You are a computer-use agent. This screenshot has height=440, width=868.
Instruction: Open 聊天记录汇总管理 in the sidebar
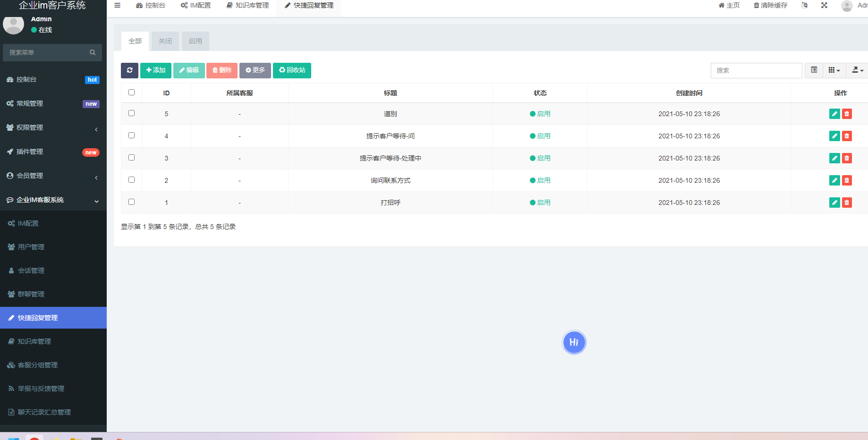53,412
